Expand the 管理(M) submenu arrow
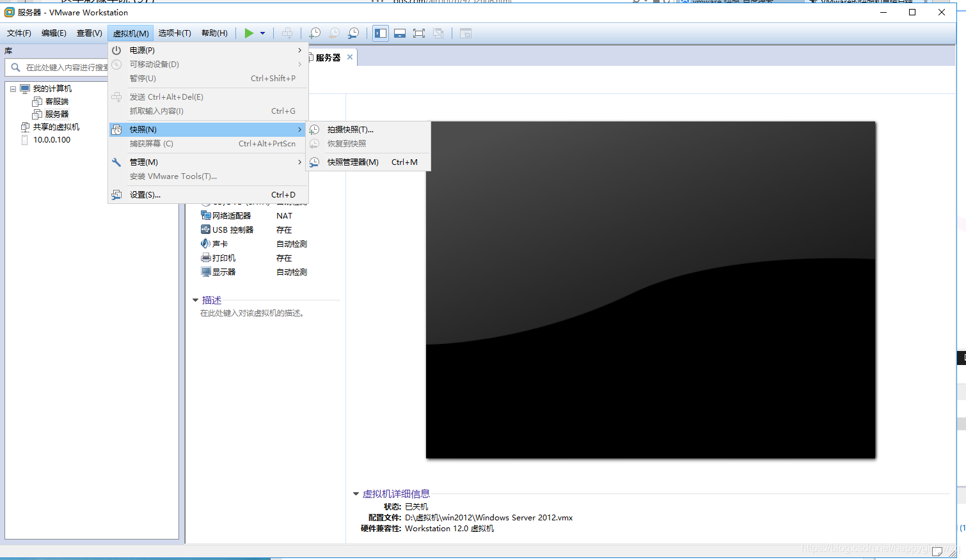 point(299,162)
